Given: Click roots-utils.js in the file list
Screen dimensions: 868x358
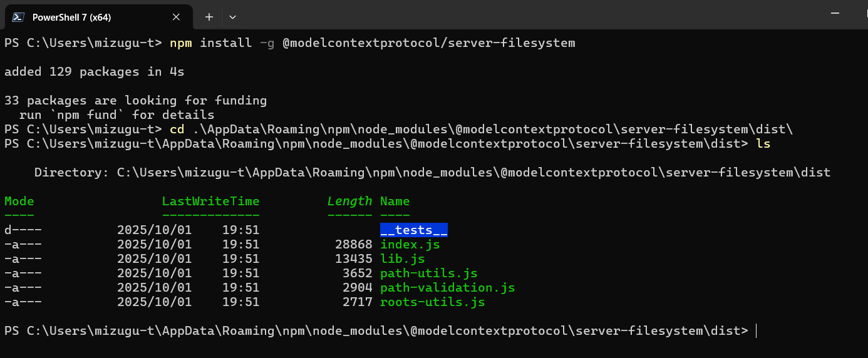Looking at the screenshot, I should click(432, 302).
